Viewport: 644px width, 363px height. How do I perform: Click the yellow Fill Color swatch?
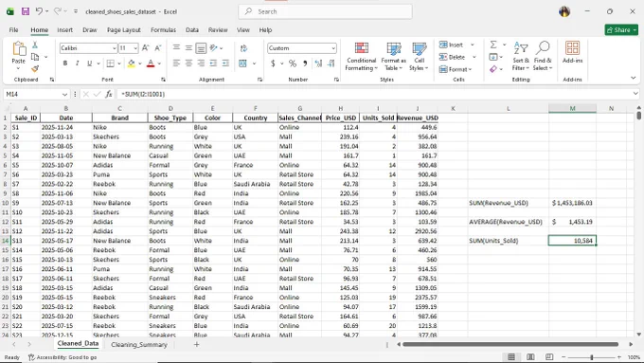click(131, 64)
